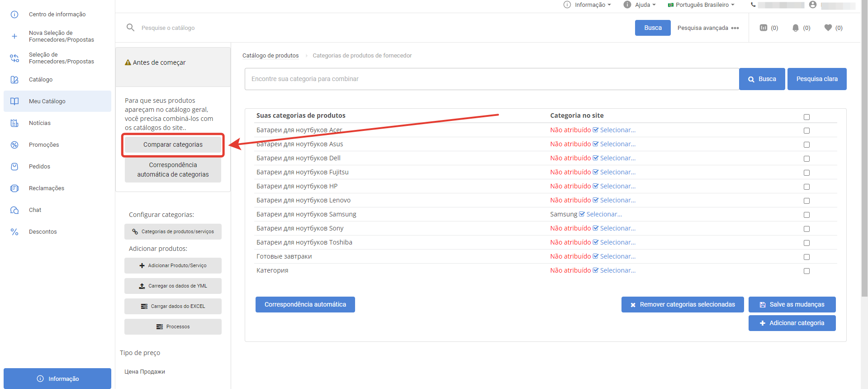
Task: Check the box for Батареи для ноутбуков Acer
Action: [x=806, y=130]
